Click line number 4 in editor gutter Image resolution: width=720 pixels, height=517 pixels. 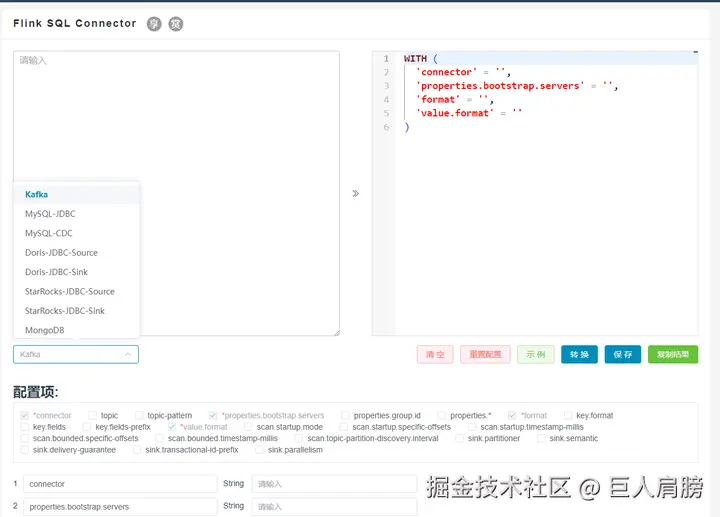click(x=386, y=100)
